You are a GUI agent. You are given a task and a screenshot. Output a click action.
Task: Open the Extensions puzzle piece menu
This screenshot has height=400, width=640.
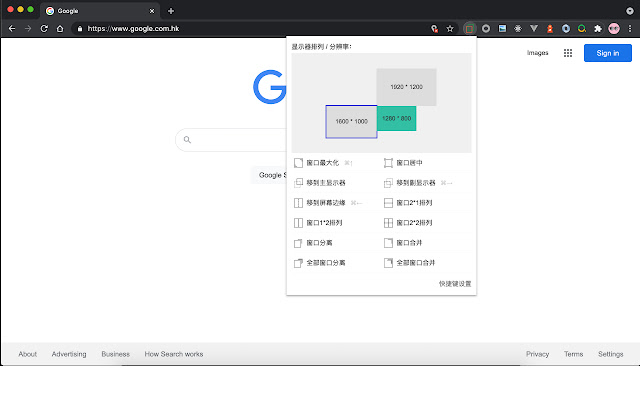coord(598,29)
